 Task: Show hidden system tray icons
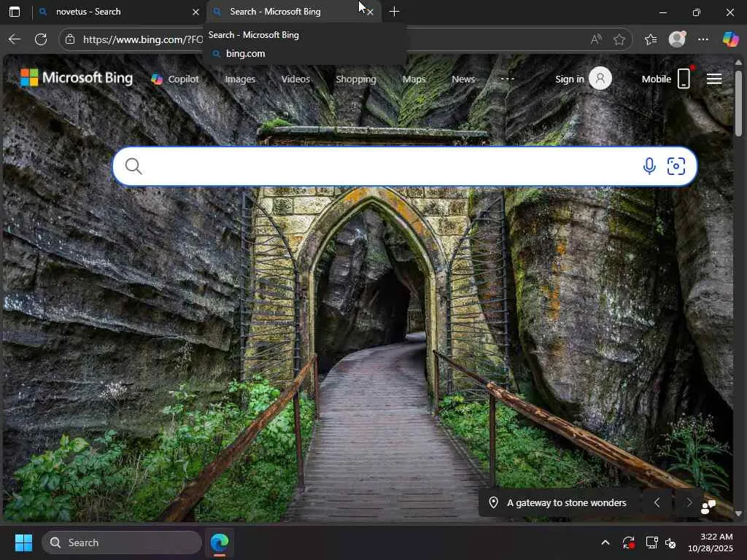(x=605, y=542)
